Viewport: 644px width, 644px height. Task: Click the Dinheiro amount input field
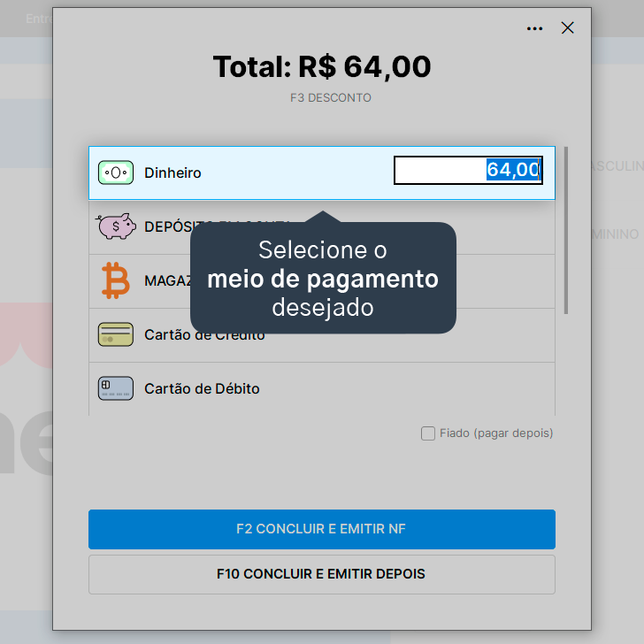(468, 170)
